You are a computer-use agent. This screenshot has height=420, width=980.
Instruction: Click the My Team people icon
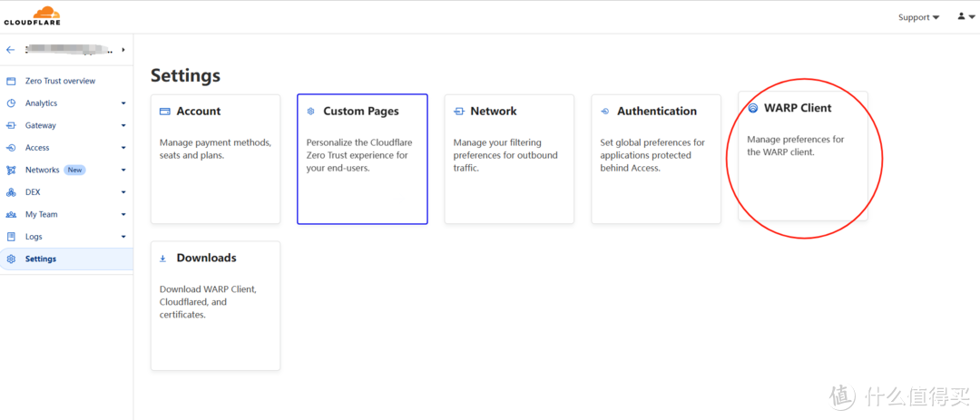click(x=11, y=214)
